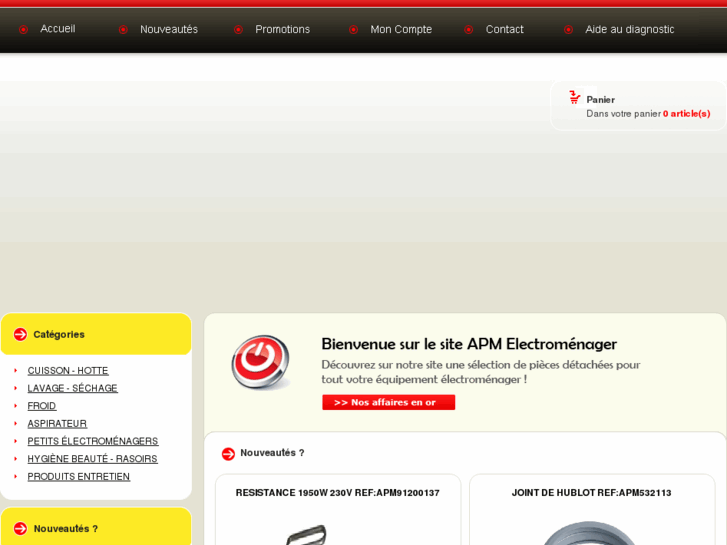Click the resistance product thumbnail
727x545 pixels.
[307, 535]
